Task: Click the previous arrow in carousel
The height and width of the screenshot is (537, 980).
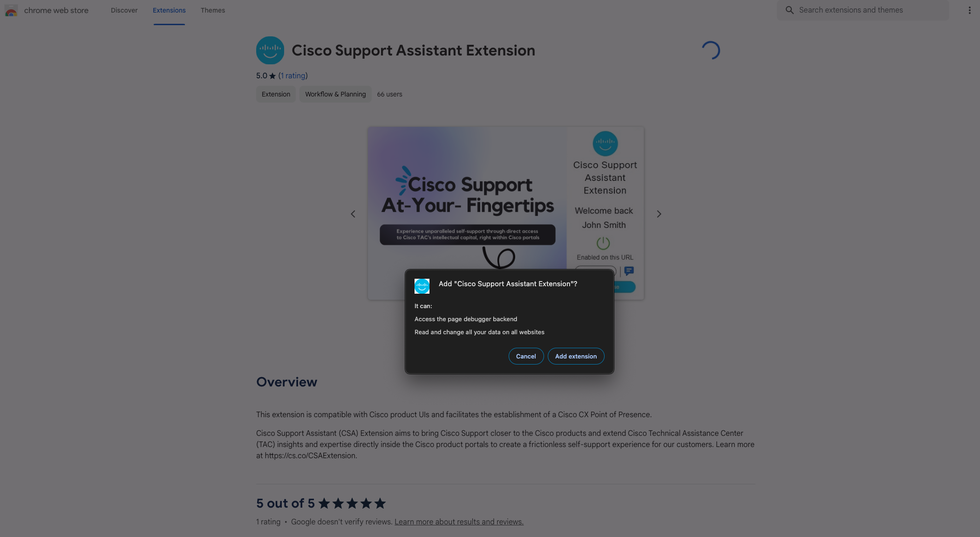Action: coord(353,213)
